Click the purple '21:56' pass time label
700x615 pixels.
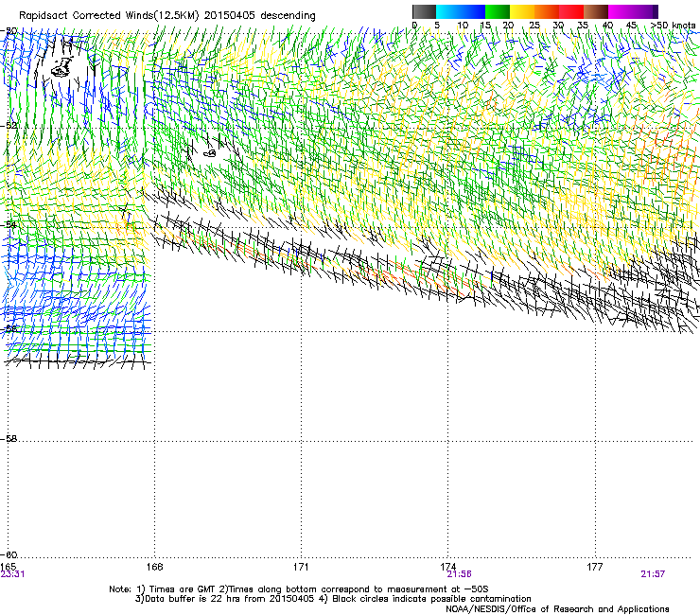coord(460,574)
